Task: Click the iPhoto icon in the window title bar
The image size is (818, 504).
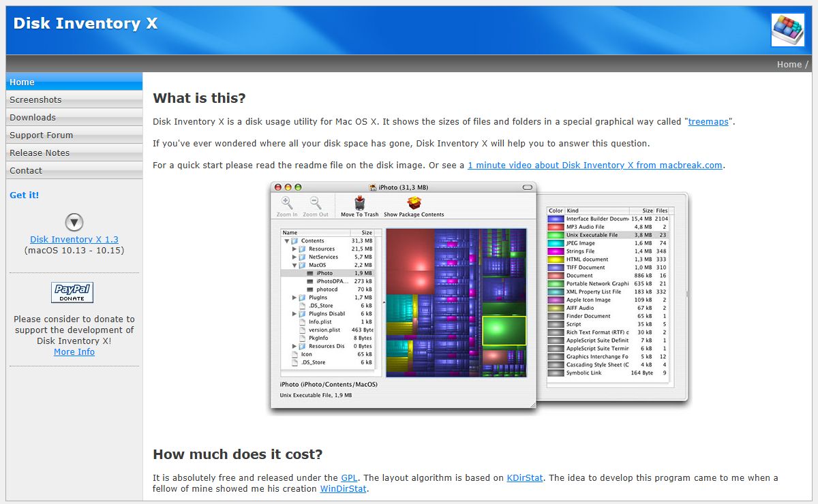Action: (373, 187)
